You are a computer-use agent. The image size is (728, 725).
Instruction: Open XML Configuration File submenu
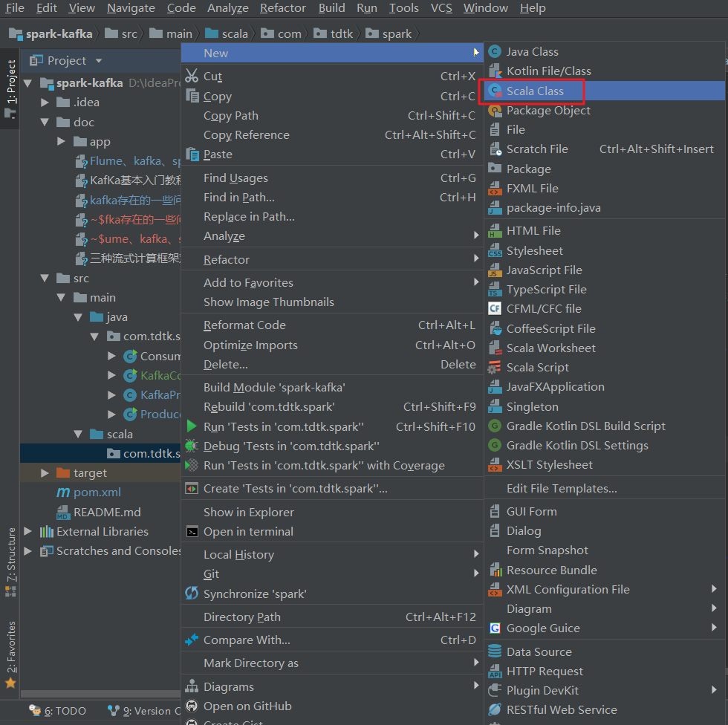coord(605,590)
